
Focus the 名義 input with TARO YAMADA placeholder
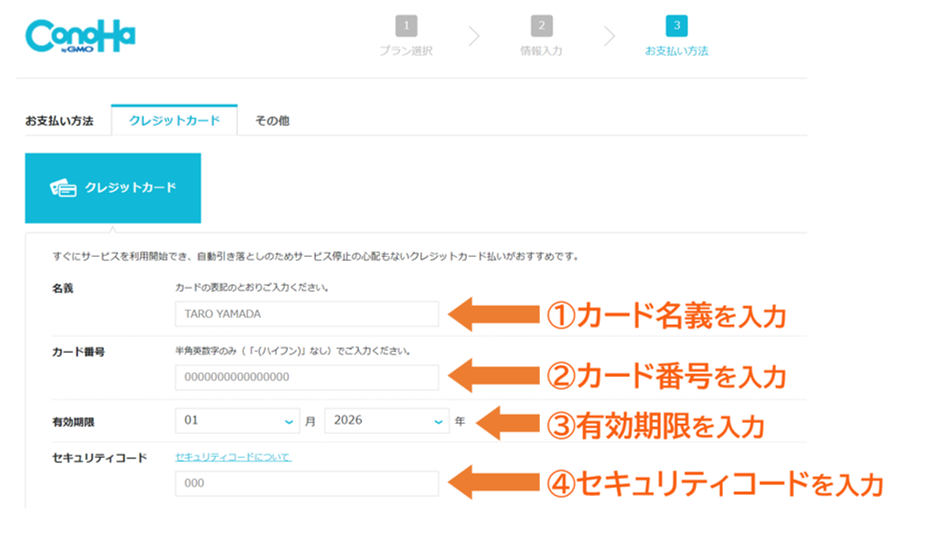(x=306, y=314)
